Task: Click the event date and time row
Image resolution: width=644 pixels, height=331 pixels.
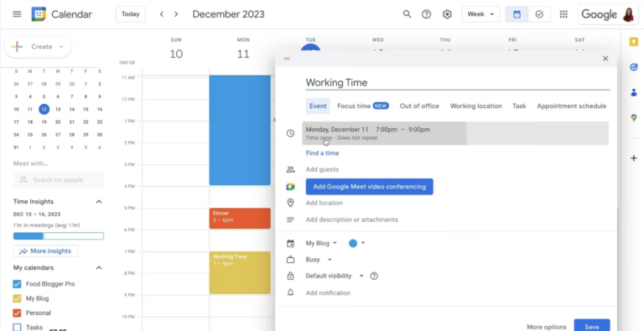Action: coord(455,133)
